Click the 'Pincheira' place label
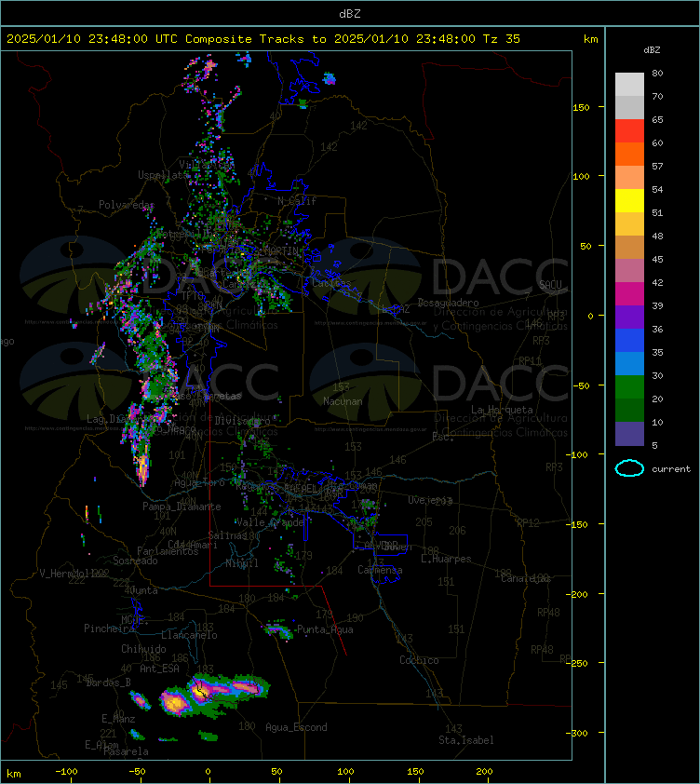The height and width of the screenshot is (784, 700). click(x=109, y=629)
